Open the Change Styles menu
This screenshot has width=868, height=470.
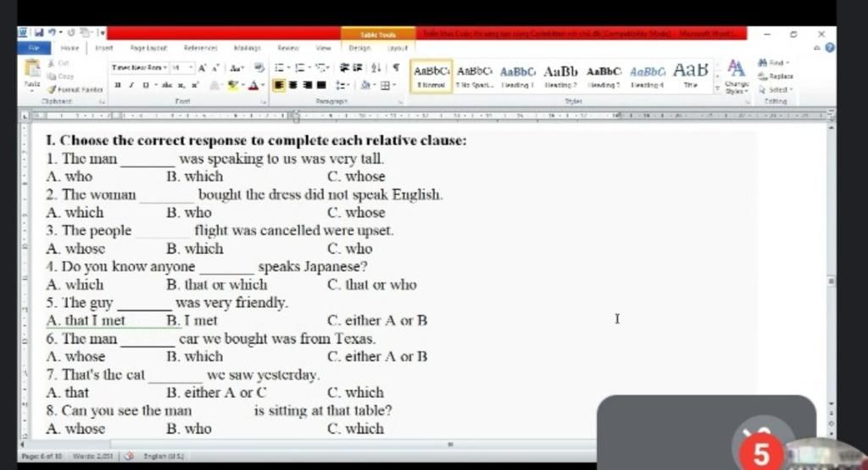[x=736, y=77]
